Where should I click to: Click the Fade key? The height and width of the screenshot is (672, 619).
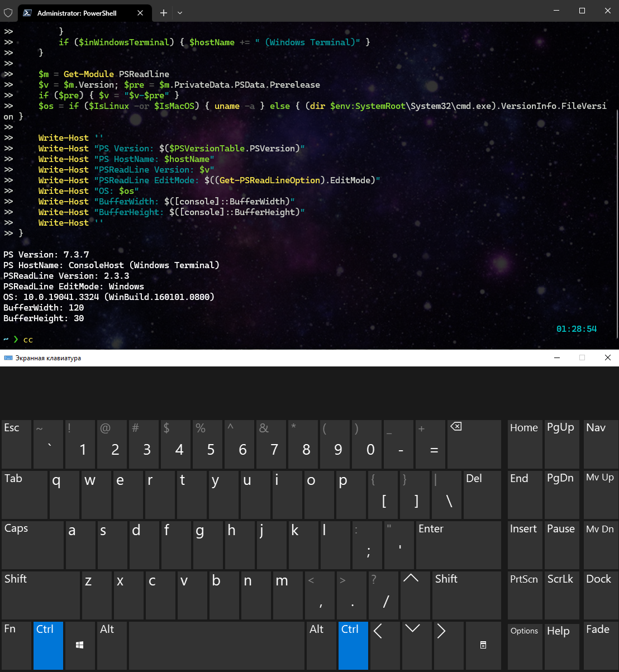[x=600, y=645]
